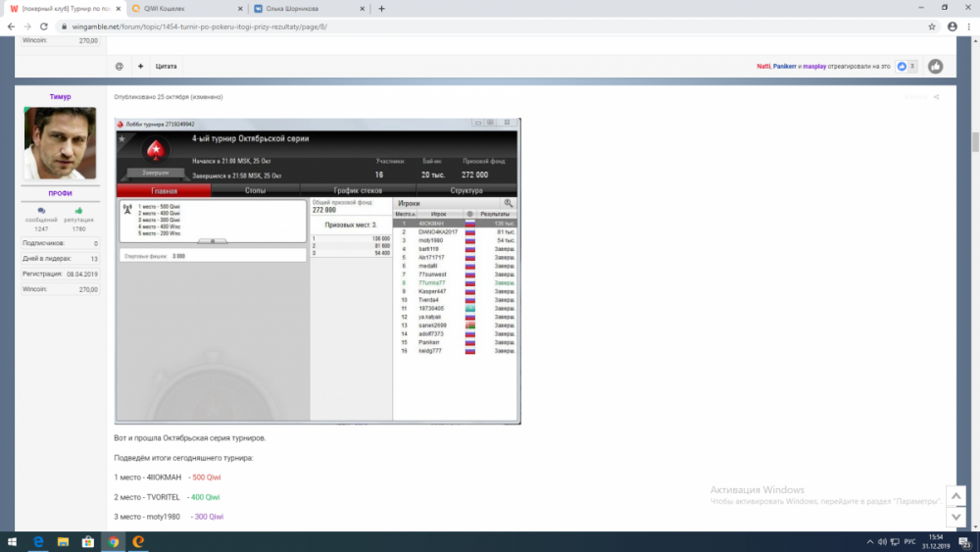This screenshot has height=552, width=980.
Task: Click the share icon on Тимур's post
Action: coord(936,97)
